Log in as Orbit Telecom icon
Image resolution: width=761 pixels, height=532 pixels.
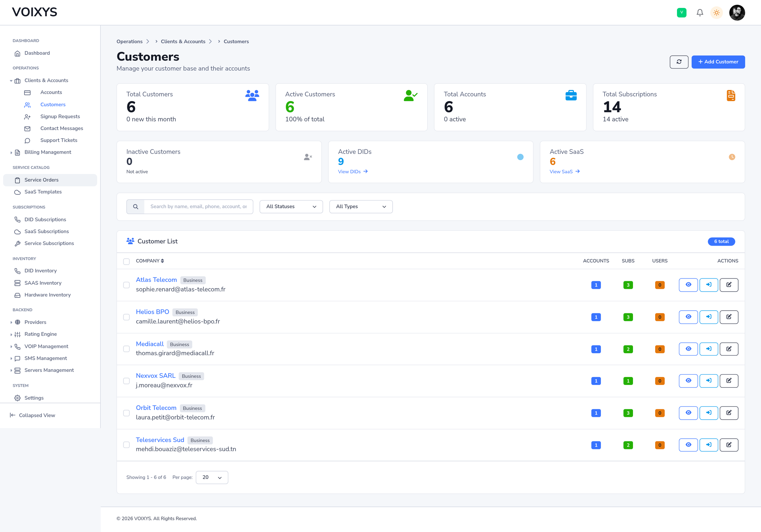pos(709,413)
